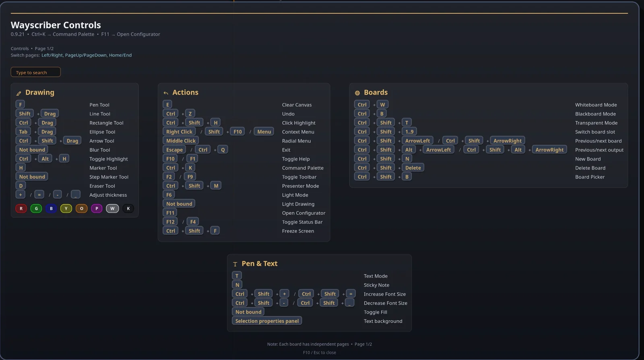Click the F6 key for Light Mode

[x=169, y=194]
